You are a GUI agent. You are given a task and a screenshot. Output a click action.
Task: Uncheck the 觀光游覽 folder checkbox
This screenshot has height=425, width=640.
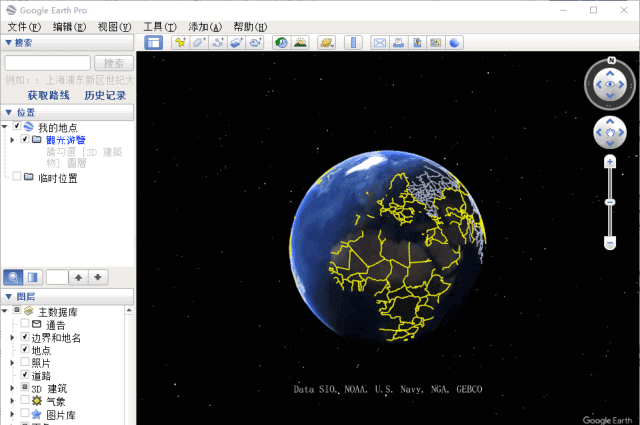tap(25, 139)
